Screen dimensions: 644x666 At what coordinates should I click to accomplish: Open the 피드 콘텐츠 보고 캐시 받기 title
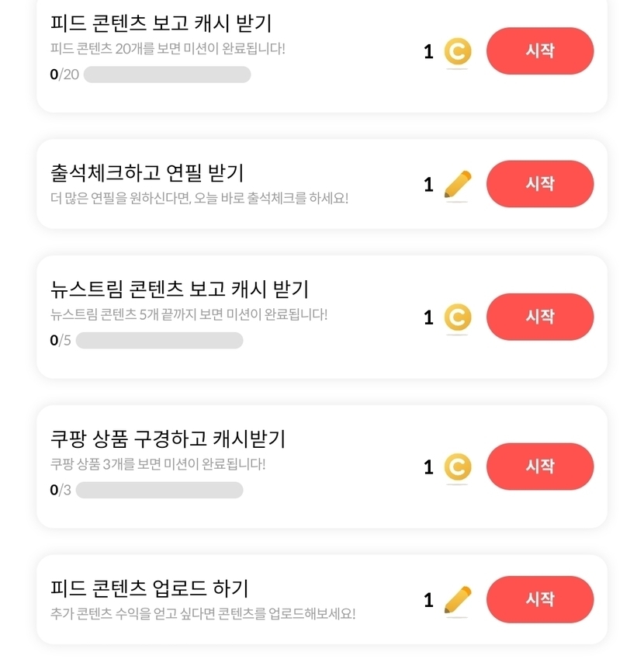click(161, 23)
